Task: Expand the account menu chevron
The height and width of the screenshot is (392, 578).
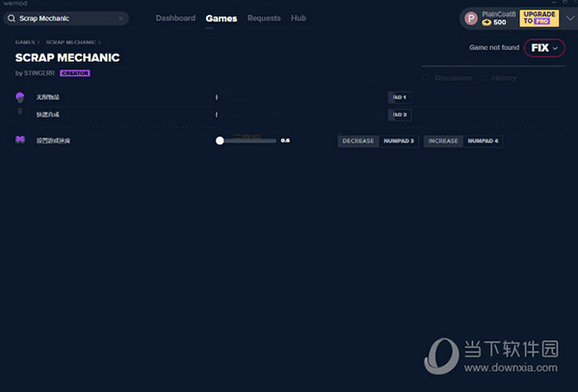Action: [x=570, y=18]
